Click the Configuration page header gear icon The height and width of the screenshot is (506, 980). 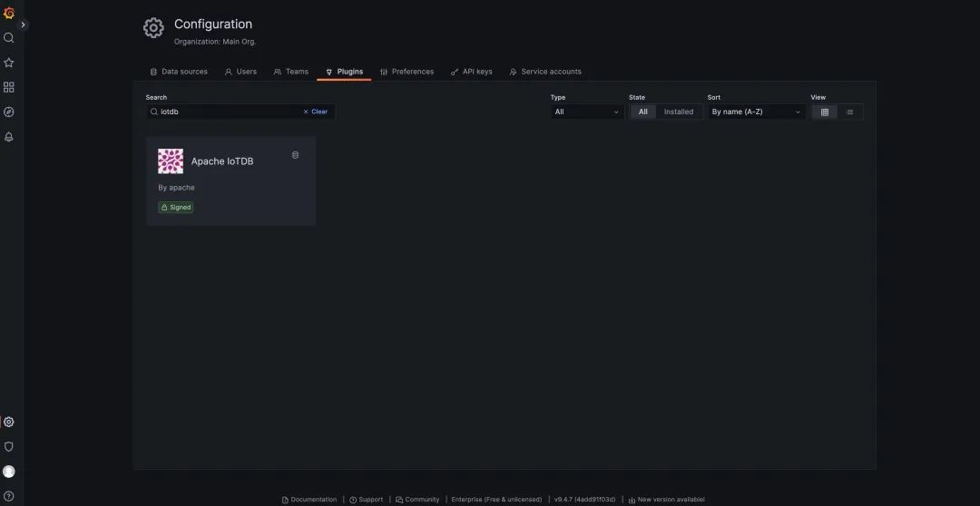[x=153, y=28]
